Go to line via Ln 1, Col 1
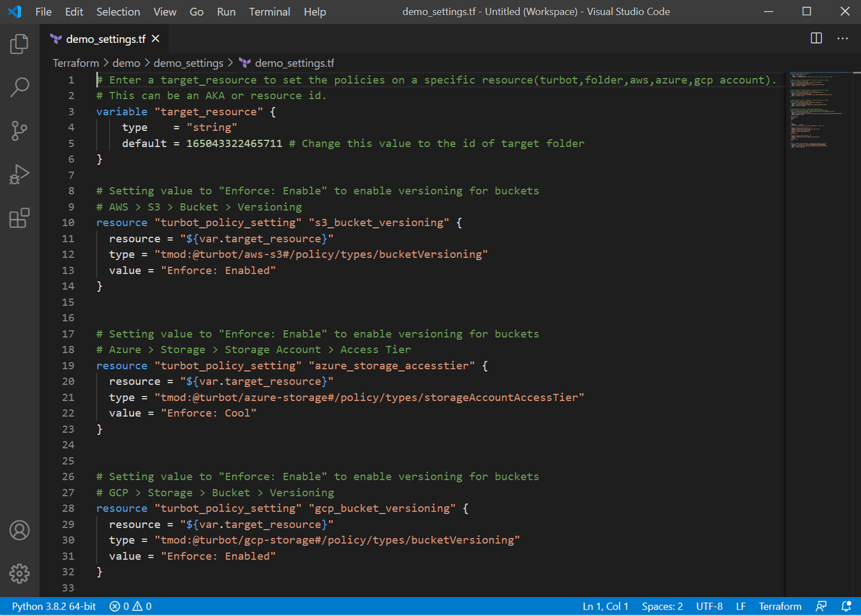 [x=606, y=606]
